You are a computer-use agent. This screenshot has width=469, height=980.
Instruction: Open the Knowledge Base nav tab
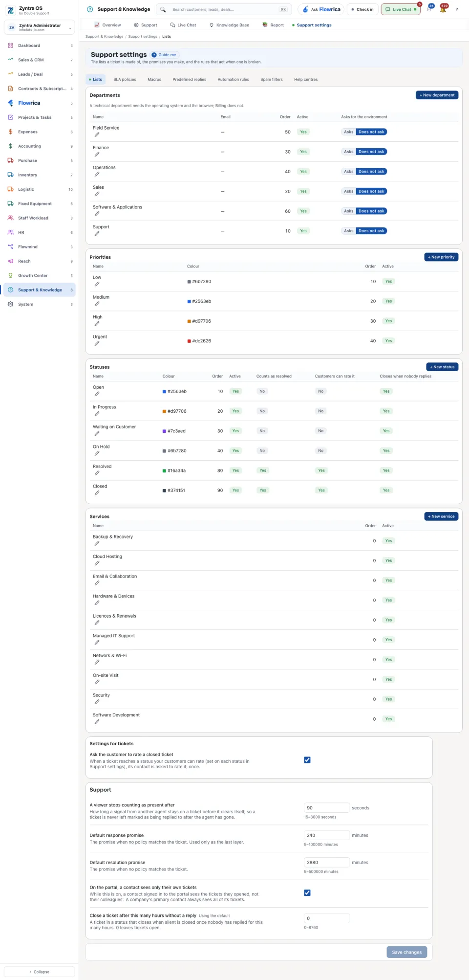pos(229,25)
